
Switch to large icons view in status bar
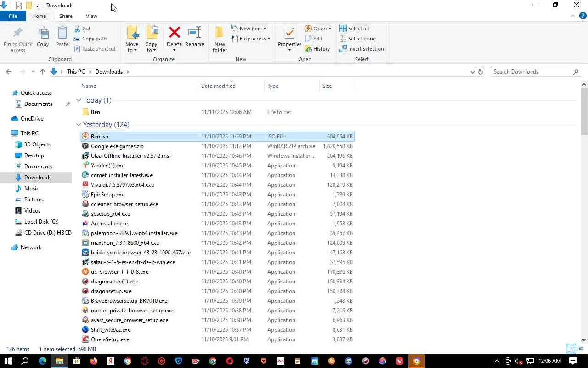pos(580,349)
